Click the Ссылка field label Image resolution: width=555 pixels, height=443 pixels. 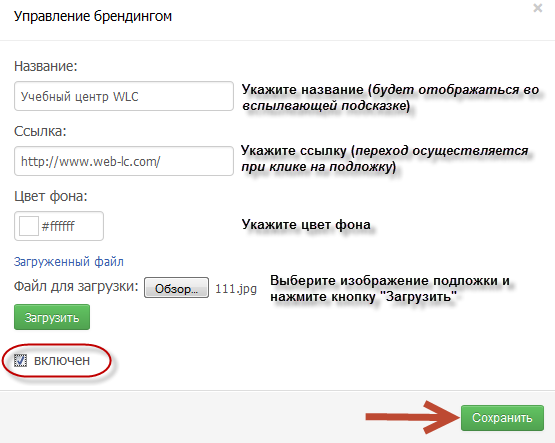pyautogui.click(x=40, y=131)
